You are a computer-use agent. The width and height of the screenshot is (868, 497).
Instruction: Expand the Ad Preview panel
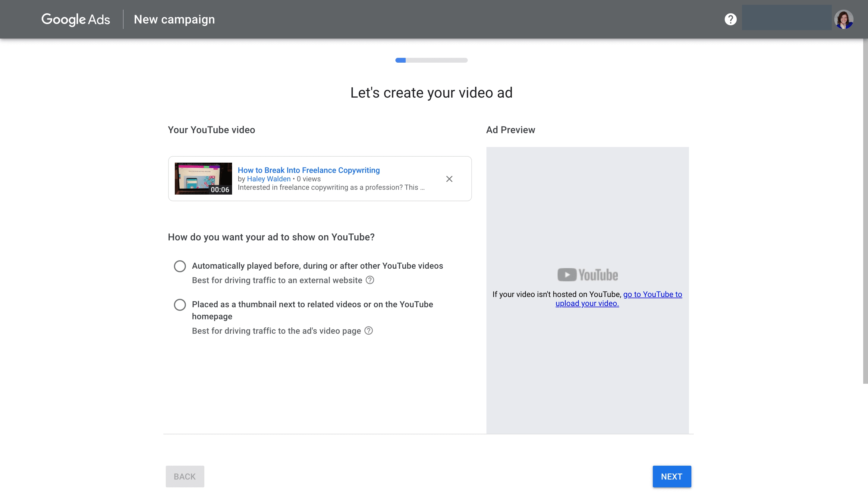coord(510,130)
